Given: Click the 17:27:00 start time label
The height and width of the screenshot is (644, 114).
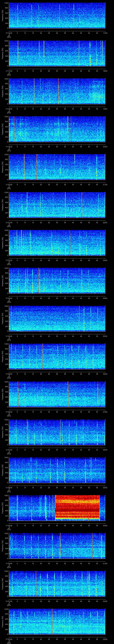Looking at the screenshot, I should 9,450.
